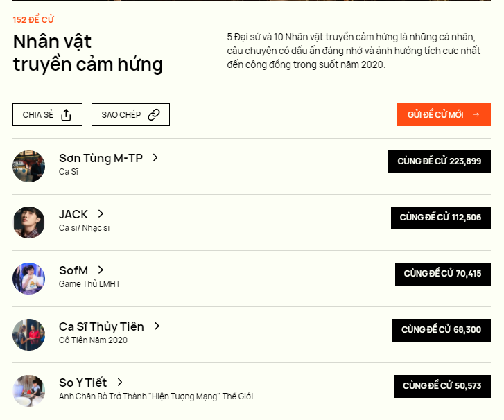Image resolution: width=504 pixels, height=420 pixels.
Task: Click the copy link chain icon
Action: click(x=154, y=115)
